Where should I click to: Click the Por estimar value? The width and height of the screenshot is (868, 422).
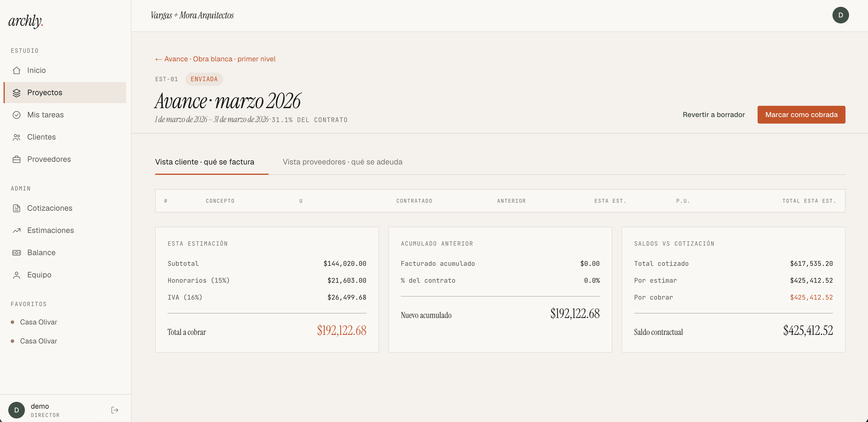tap(811, 280)
